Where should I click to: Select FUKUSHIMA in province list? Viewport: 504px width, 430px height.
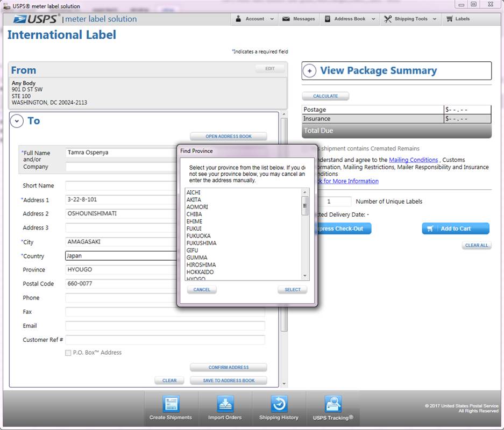coord(202,243)
